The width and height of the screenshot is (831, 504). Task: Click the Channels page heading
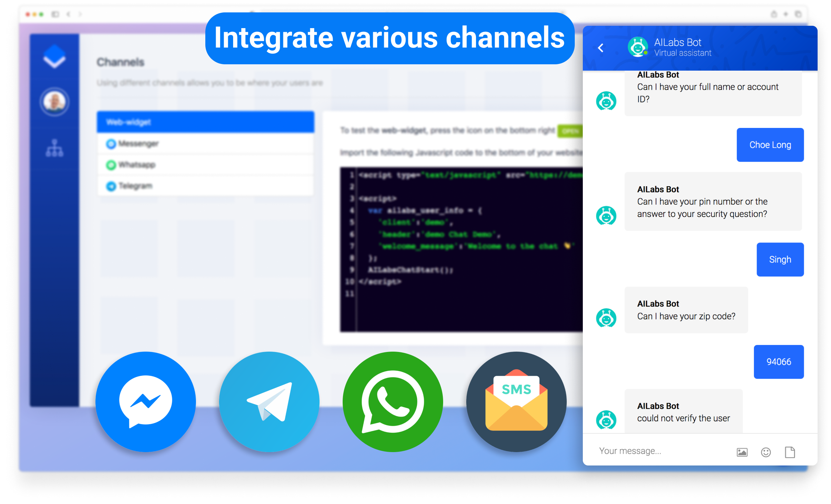coord(120,62)
